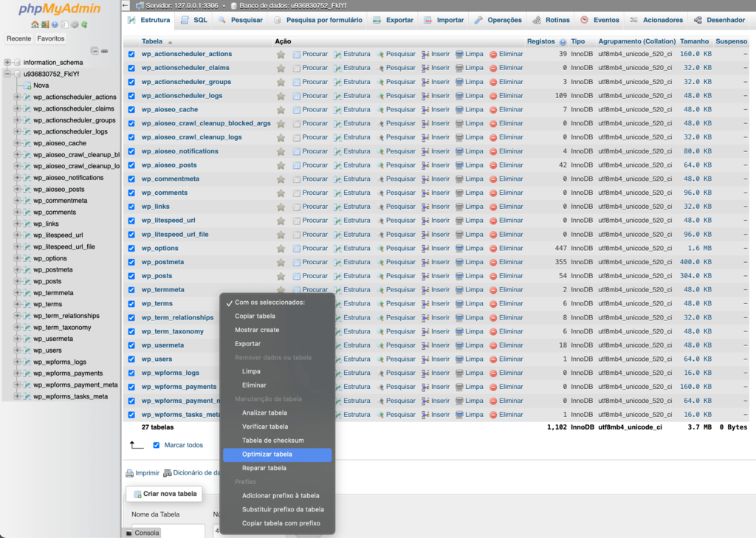Uncheck the wp_wpforms_tasks_meta checkbox

coord(131,415)
